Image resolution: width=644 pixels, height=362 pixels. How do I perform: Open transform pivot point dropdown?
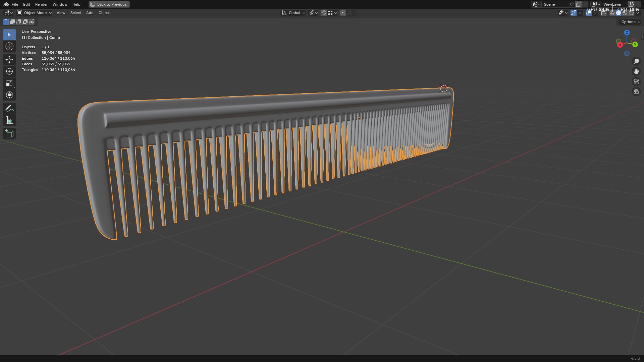(x=314, y=13)
